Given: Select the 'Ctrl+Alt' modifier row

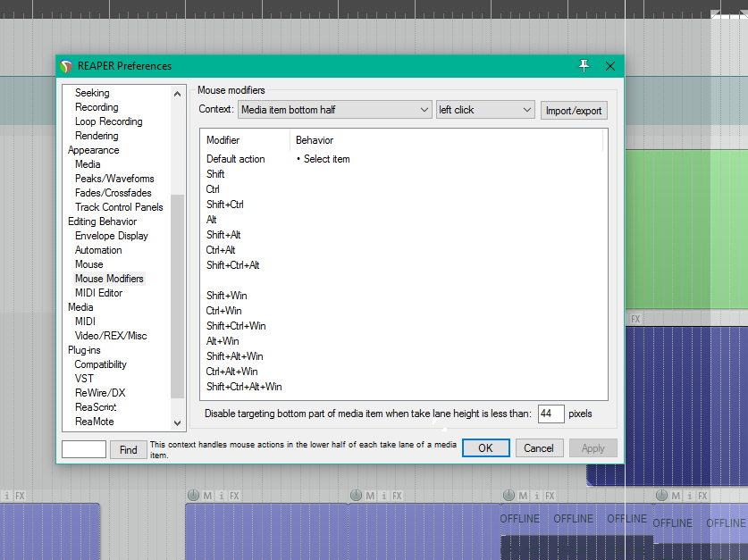Looking at the screenshot, I should pos(221,250).
